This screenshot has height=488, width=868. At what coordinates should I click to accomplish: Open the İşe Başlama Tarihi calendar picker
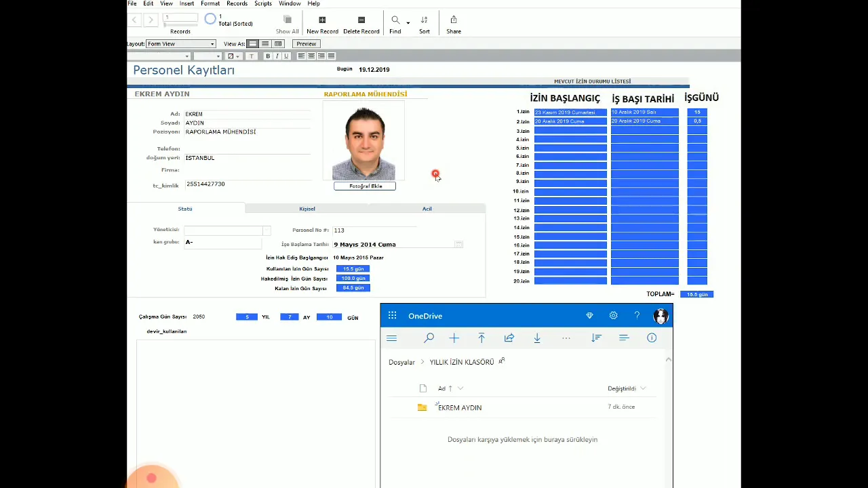[x=458, y=244]
